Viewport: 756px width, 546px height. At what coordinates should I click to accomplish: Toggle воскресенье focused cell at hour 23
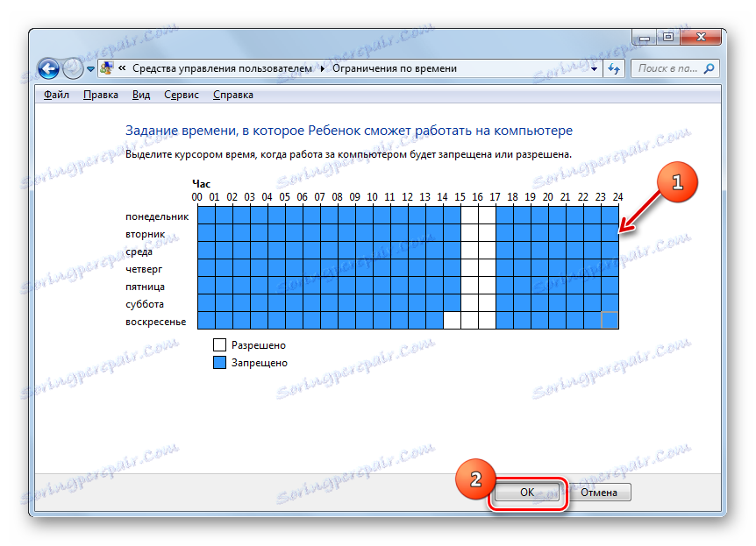tap(610, 320)
